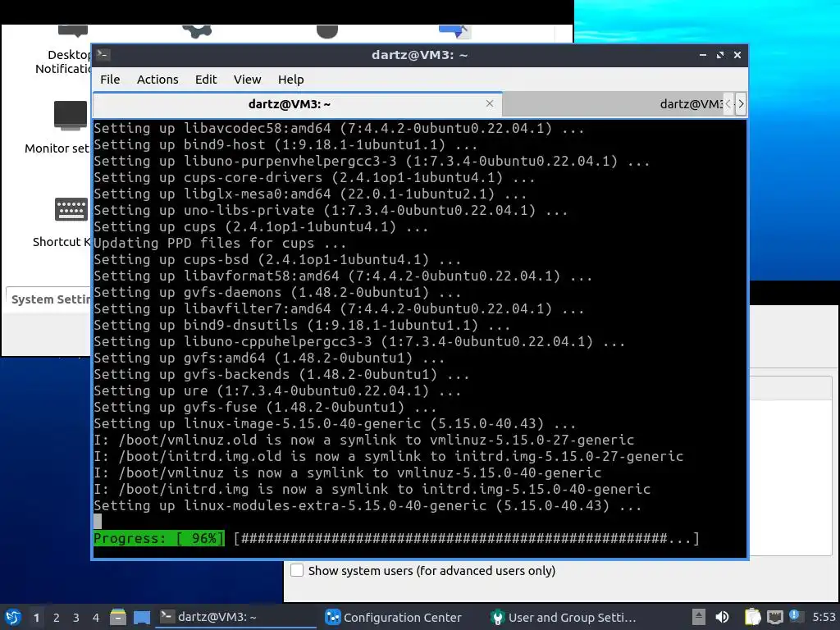Open the Edit menu
Viewport: 840px width, 630px height.
pos(206,80)
